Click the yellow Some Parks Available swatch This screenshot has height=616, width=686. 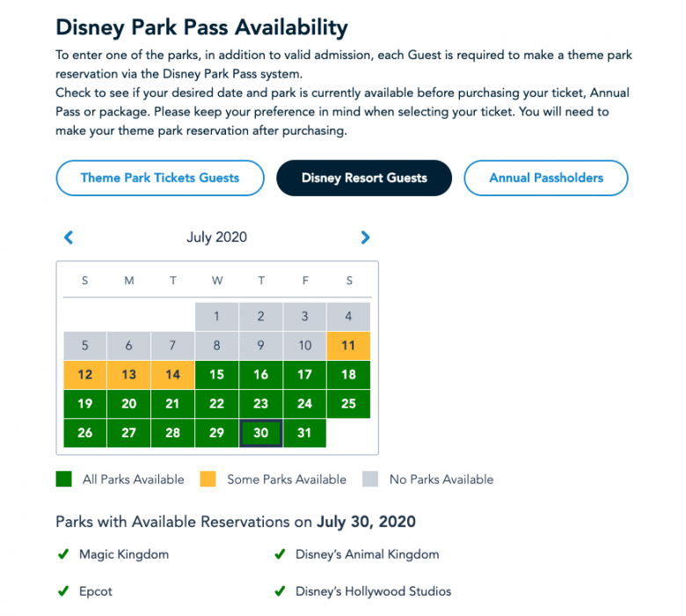208,479
